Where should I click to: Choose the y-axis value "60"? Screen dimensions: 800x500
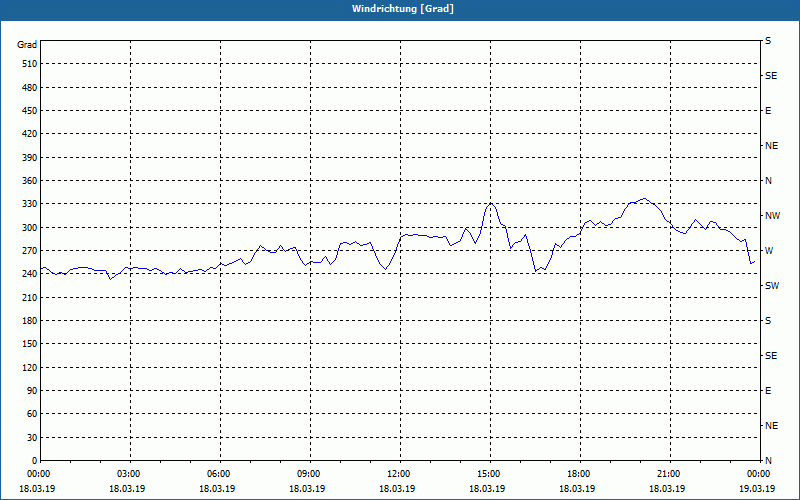click(x=32, y=414)
